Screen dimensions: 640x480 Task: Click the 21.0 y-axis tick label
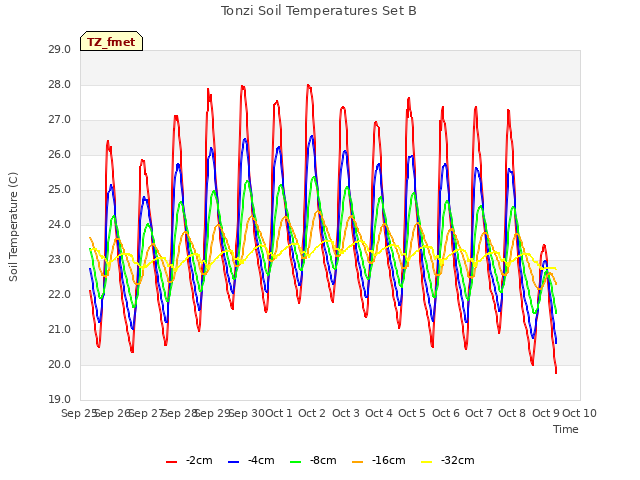(x=60, y=330)
